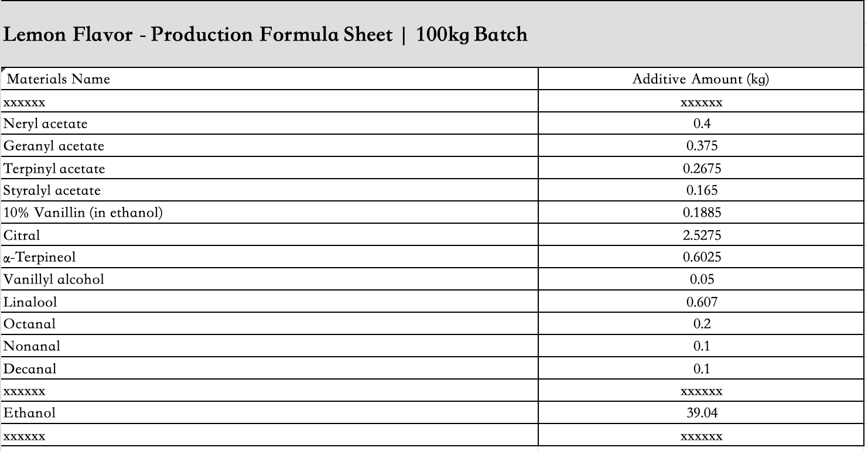The image size is (868, 451).
Task: Click the 10% Vanillin (in ethanol) cell
Action: point(269,213)
